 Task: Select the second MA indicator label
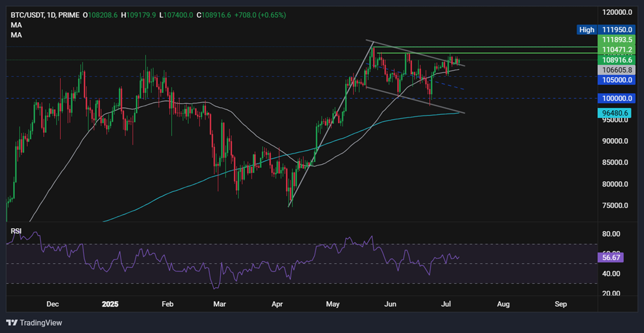pos(17,35)
